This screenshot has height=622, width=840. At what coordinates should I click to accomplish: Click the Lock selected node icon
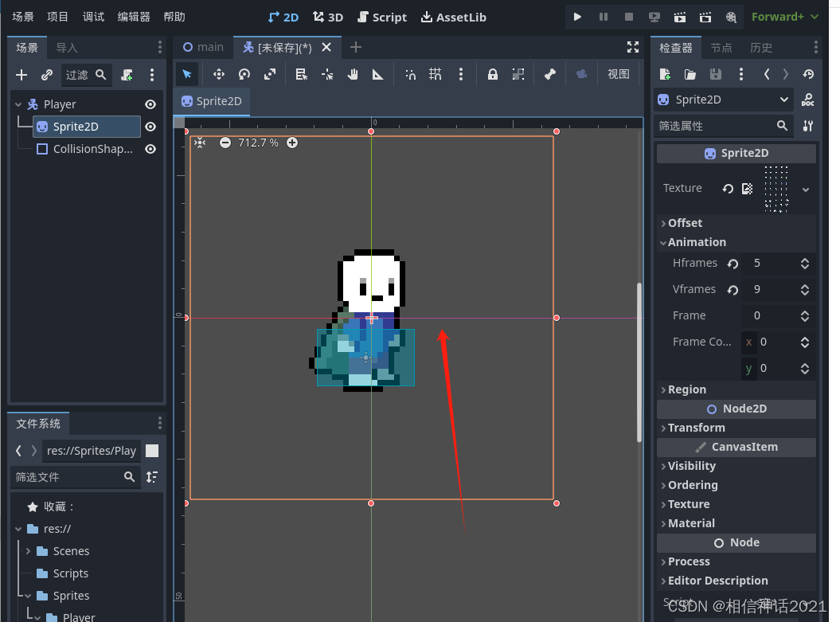492,74
